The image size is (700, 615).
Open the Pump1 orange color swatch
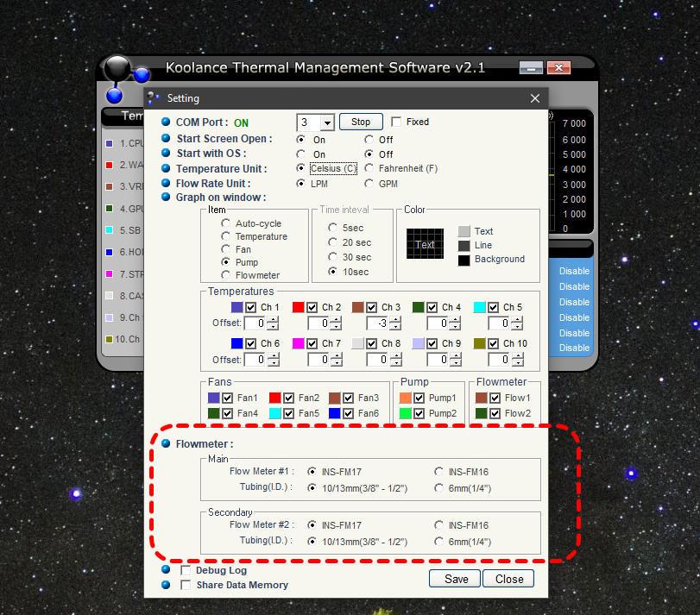[x=406, y=398]
